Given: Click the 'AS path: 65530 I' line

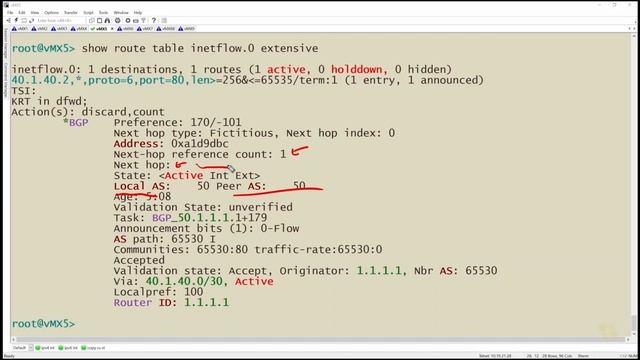Looking at the screenshot, I should (164, 239).
